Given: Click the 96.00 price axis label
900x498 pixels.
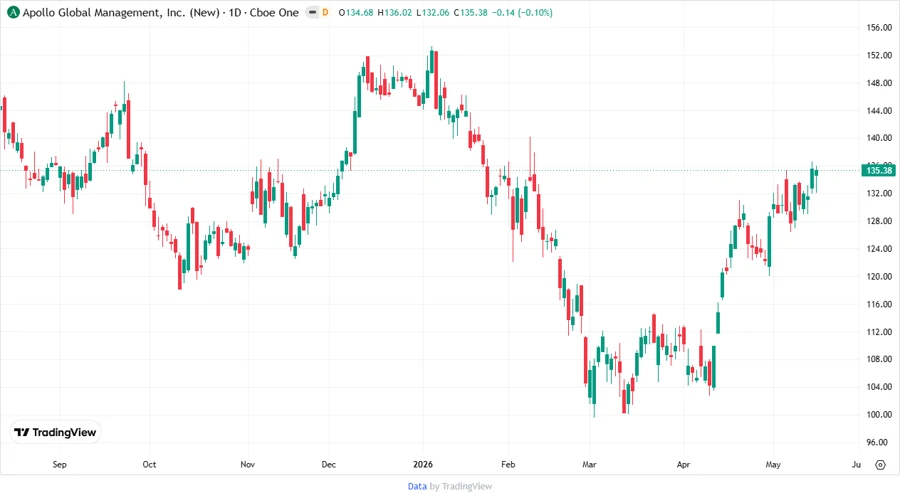Looking at the screenshot, I should (877, 442).
